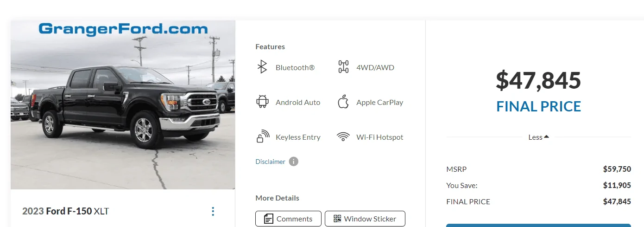The height and width of the screenshot is (227, 644).
Task: View the Window Sticker
Action: [x=365, y=219]
